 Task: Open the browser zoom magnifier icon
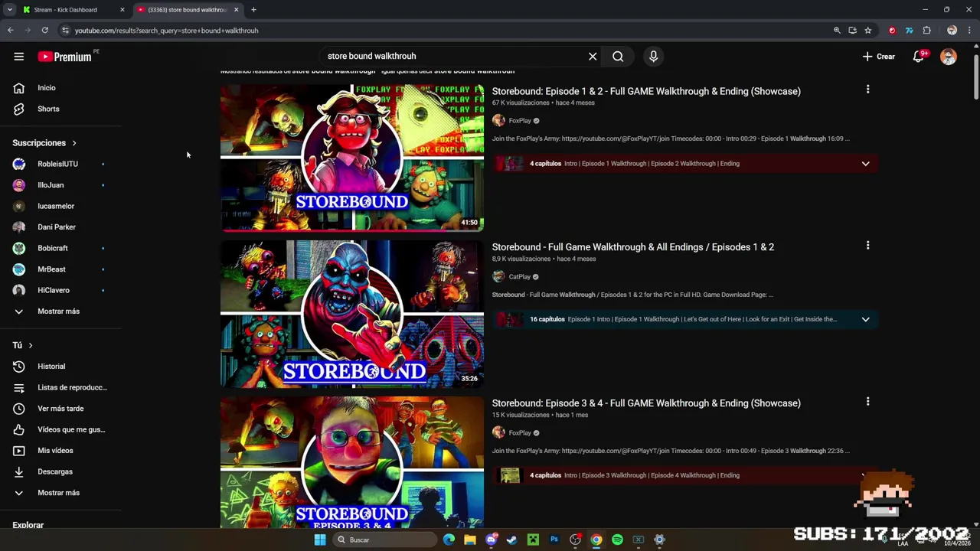[837, 31]
